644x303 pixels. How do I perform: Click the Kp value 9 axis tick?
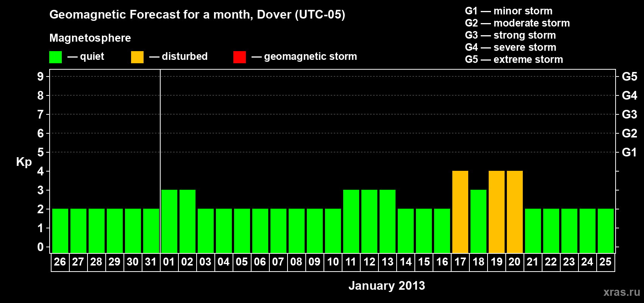click(41, 77)
